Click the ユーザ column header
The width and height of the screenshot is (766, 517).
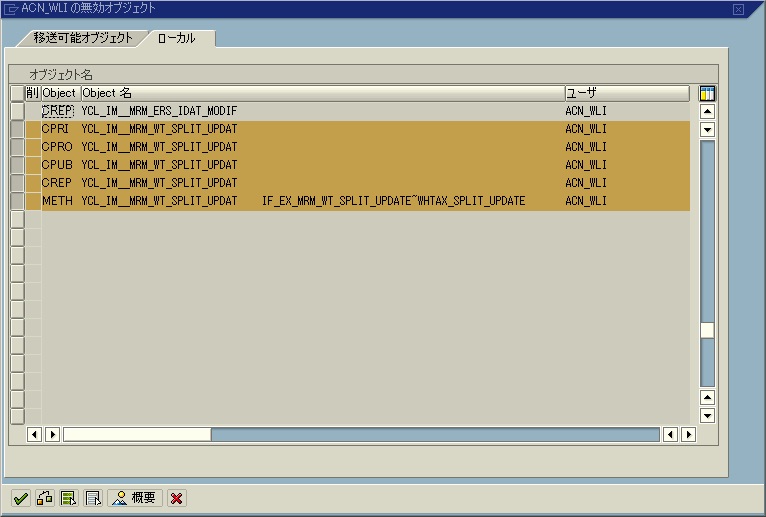(x=627, y=93)
